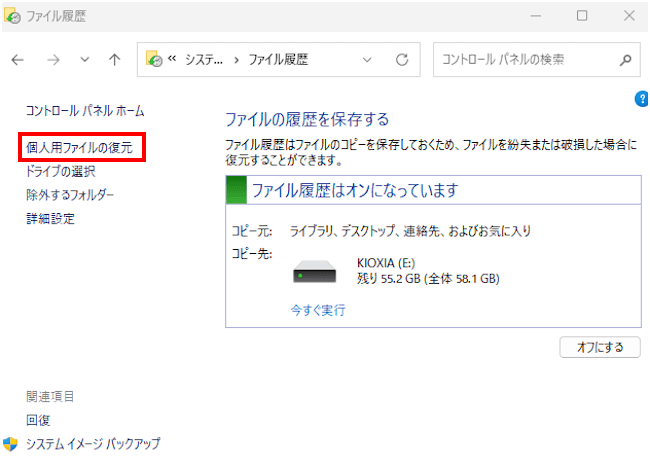Click 今すぐ実行 to run backup
The image size is (650, 467).
tap(318, 310)
